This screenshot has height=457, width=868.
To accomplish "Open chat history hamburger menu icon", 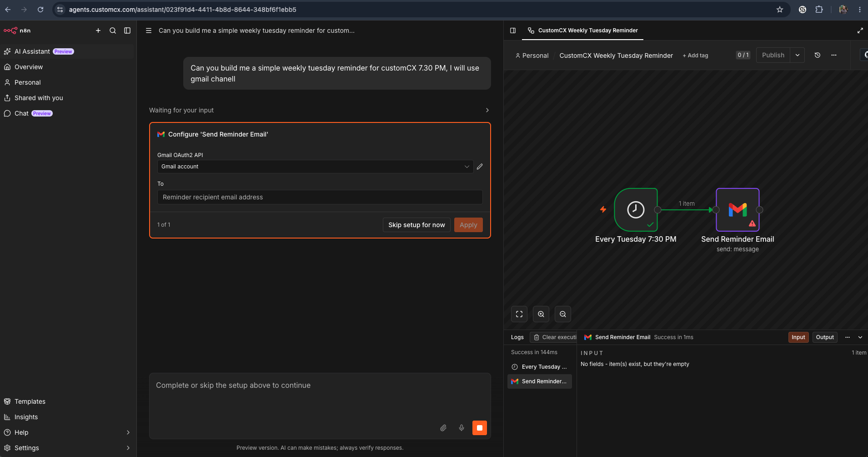I will [148, 30].
